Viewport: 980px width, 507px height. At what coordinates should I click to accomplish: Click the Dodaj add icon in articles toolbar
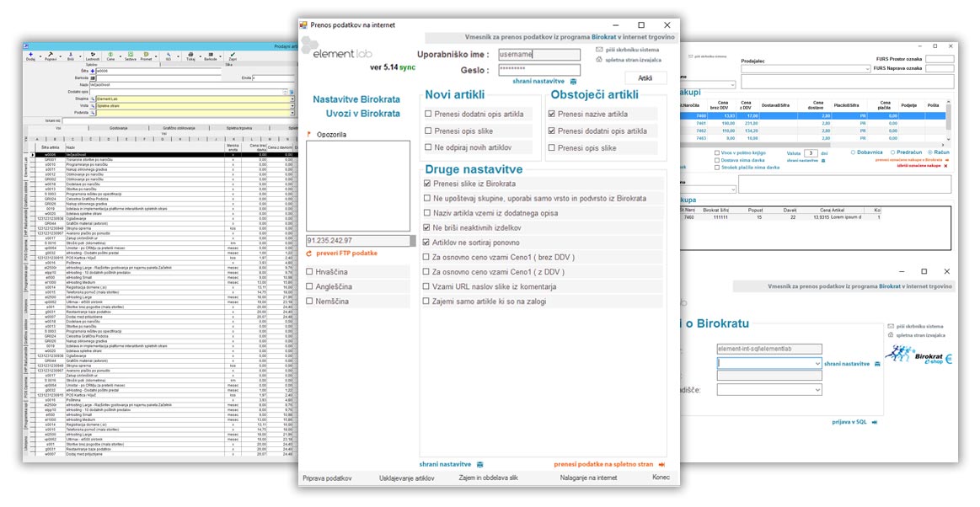point(30,55)
